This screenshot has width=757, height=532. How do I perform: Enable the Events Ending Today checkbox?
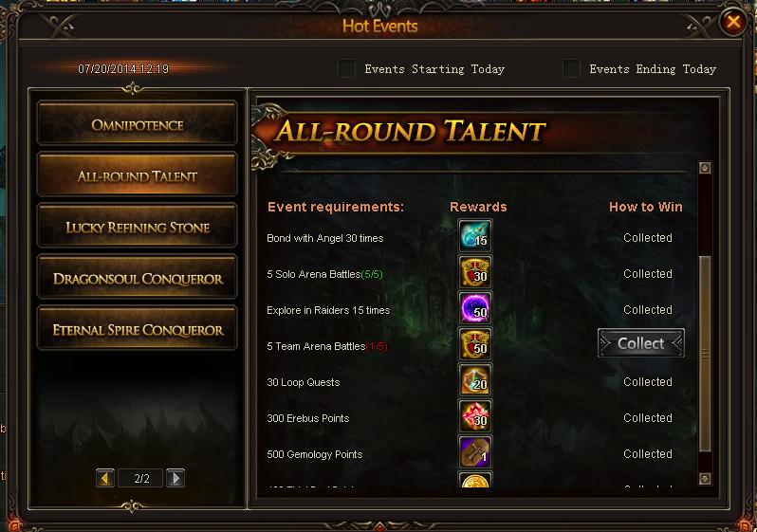(572, 68)
